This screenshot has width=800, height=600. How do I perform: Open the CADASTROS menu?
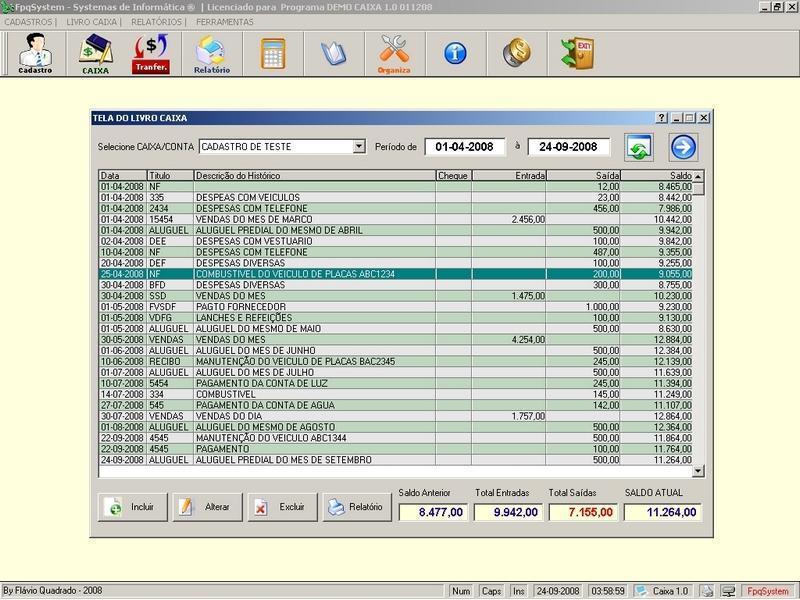tap(29, 21)
